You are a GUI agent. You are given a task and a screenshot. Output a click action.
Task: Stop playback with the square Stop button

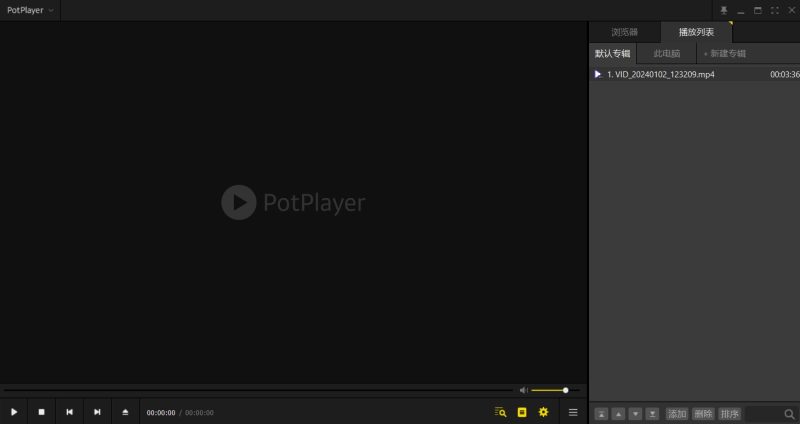tap(42, 412)
